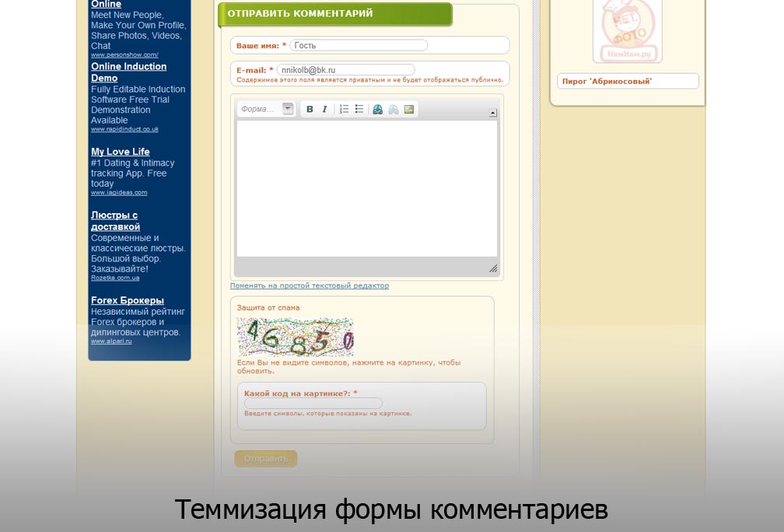Click the 'Ваше имя' name field
Image resolution: width=784 pixels, height=532 pixels.
pos(359,46)
